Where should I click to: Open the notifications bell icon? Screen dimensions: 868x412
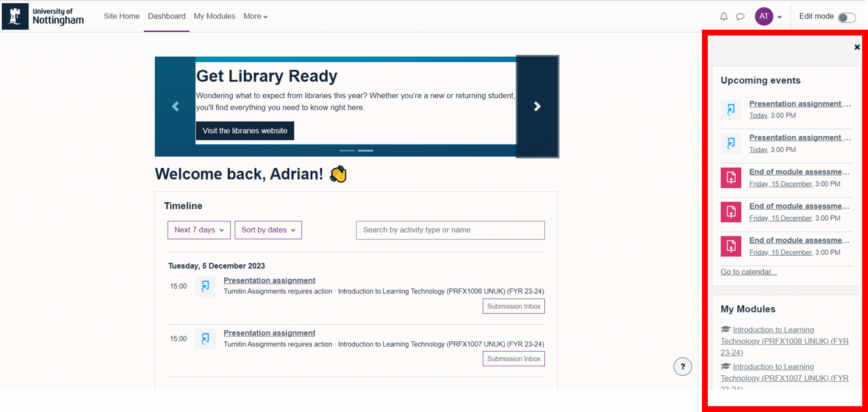(723, 17)
